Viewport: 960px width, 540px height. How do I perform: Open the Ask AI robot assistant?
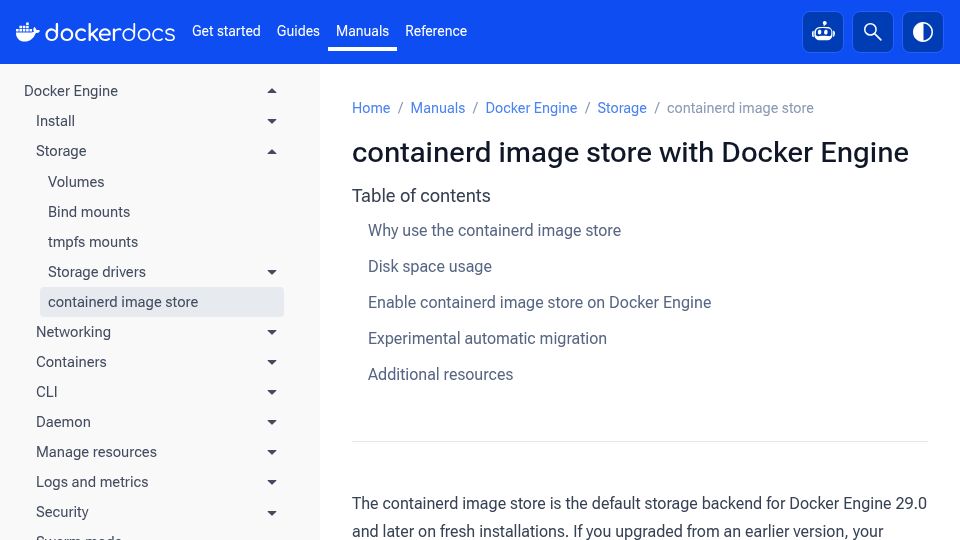click(823, 32)
